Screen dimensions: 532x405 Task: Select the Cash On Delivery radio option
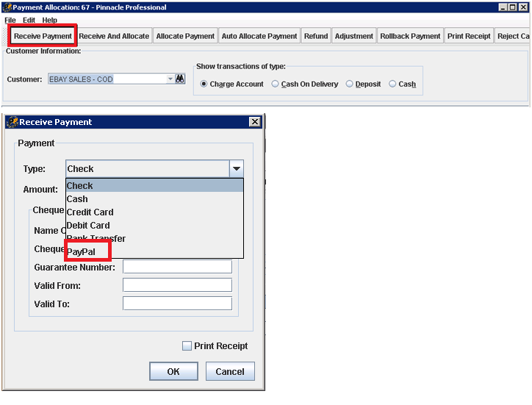click(x=276, y=84)
